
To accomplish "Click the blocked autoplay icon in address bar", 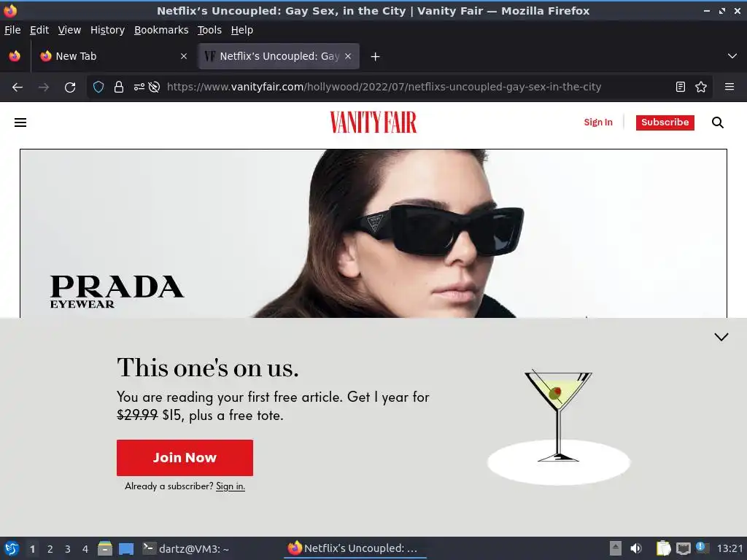I will tap(154, 87).
